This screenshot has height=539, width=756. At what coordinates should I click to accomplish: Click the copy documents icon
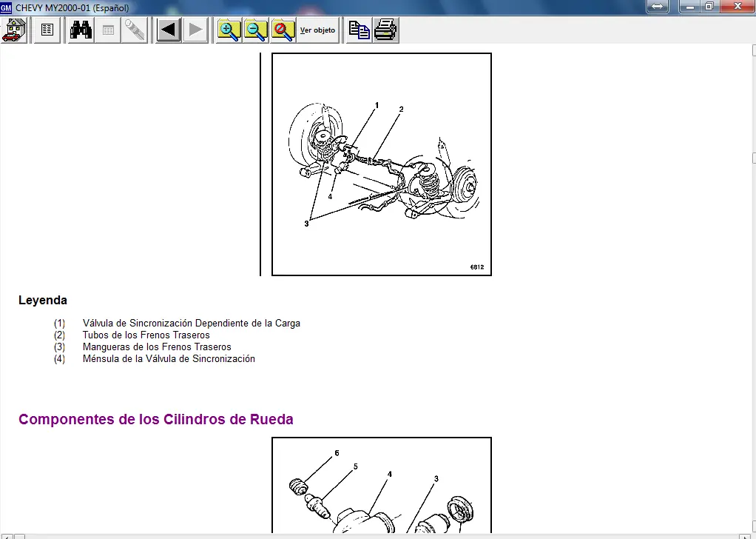coord(359,30)
